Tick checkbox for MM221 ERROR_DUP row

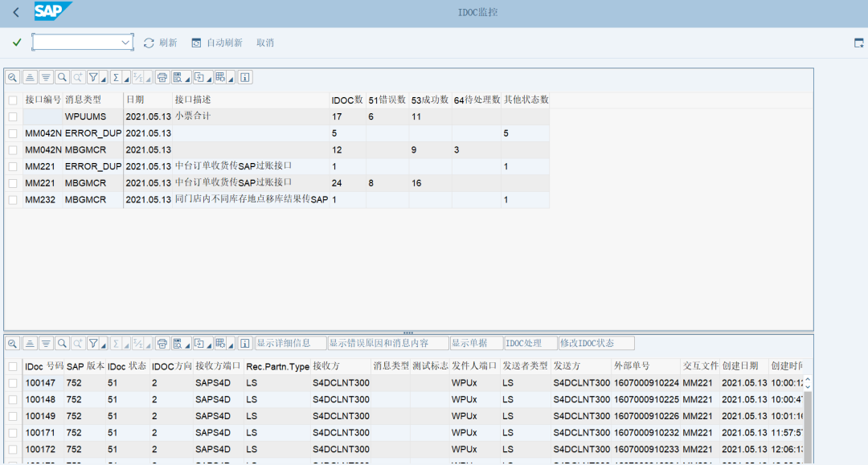click(x=13, y=166)
